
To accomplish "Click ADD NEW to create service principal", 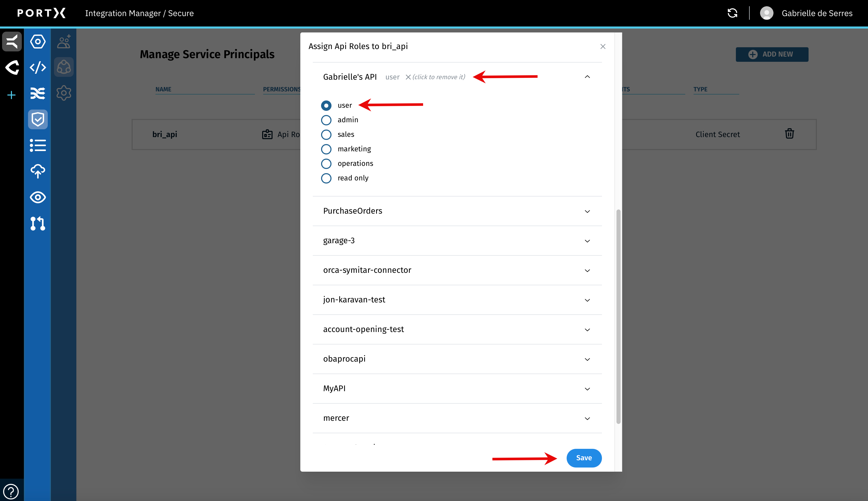I will click(771, 54).
